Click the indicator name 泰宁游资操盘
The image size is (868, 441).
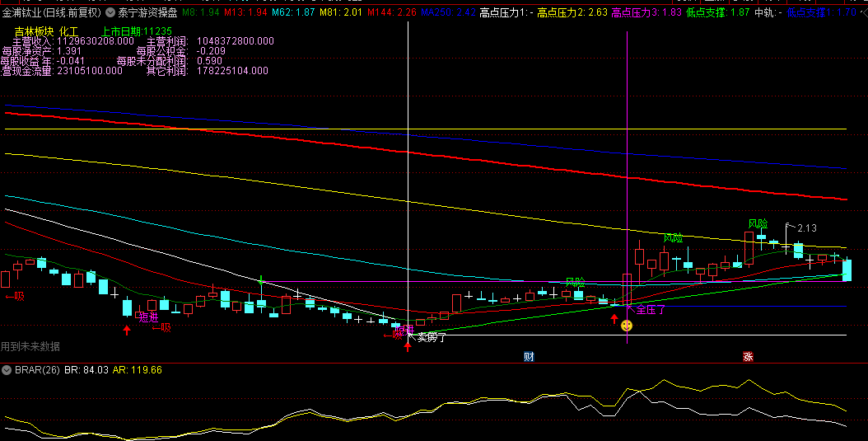click(147, 12)
